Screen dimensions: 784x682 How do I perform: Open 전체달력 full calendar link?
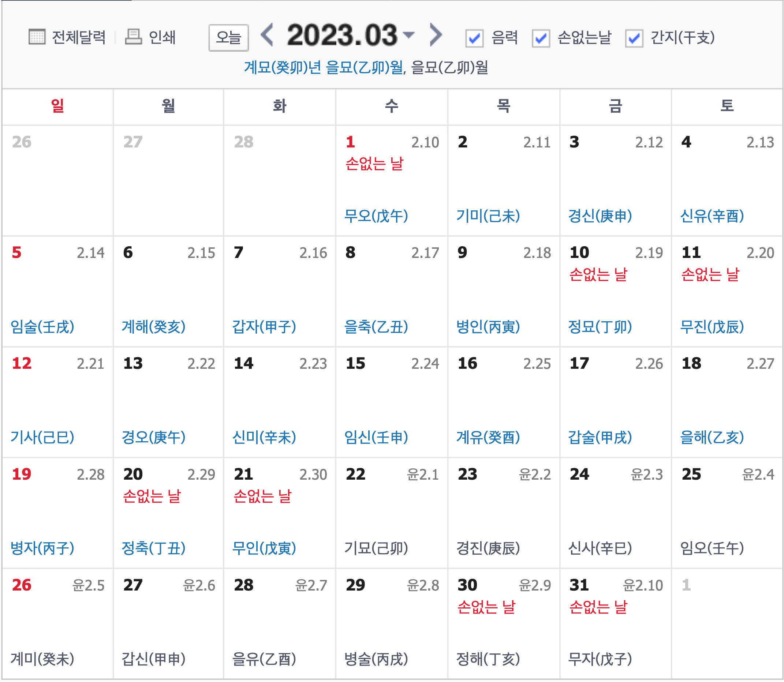78,37
